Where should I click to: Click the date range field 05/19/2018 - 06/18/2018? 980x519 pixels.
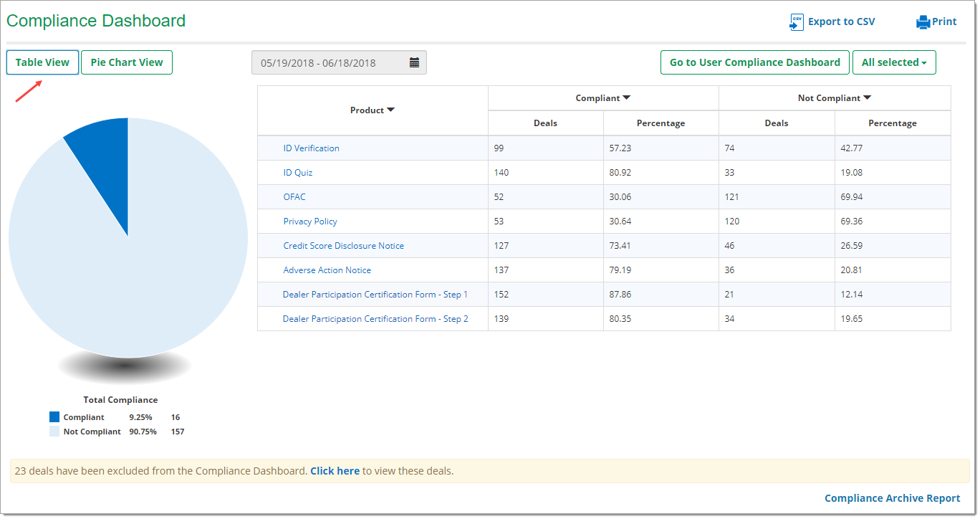coord(339,62)
